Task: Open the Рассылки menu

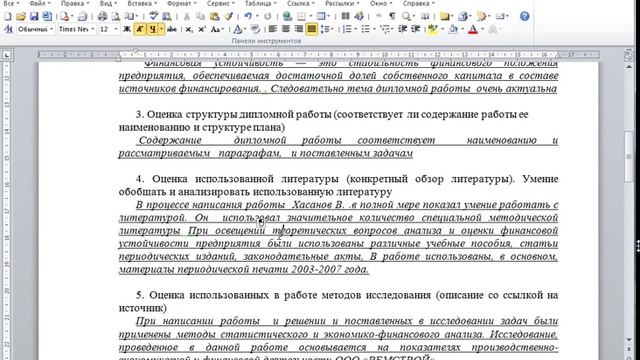Action: click(x=342, y=3)
